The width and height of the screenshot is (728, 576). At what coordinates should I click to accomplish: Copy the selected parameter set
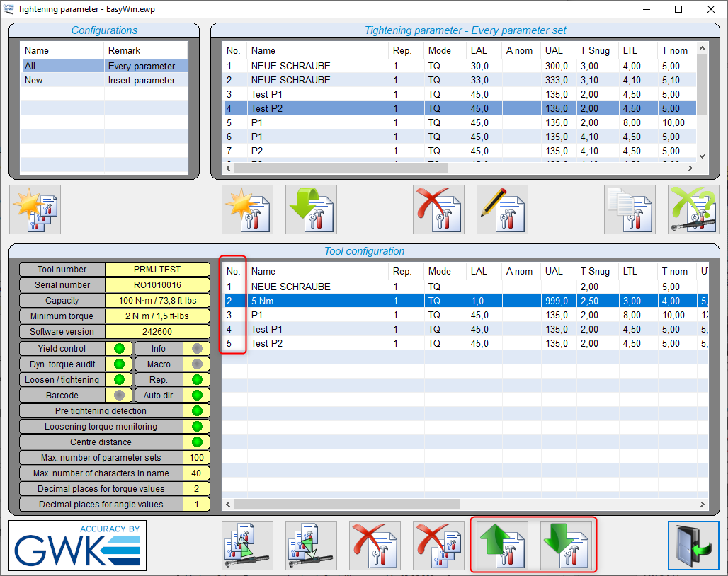(630, 209)
